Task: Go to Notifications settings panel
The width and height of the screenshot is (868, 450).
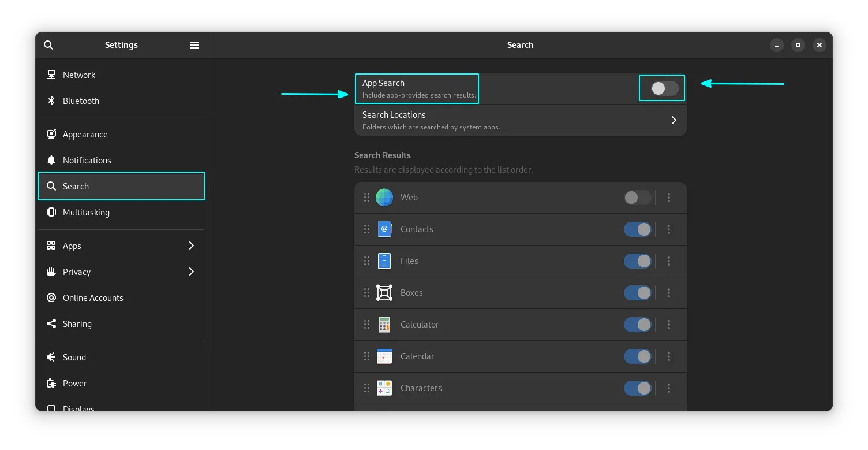Action: tap(87, 161)
